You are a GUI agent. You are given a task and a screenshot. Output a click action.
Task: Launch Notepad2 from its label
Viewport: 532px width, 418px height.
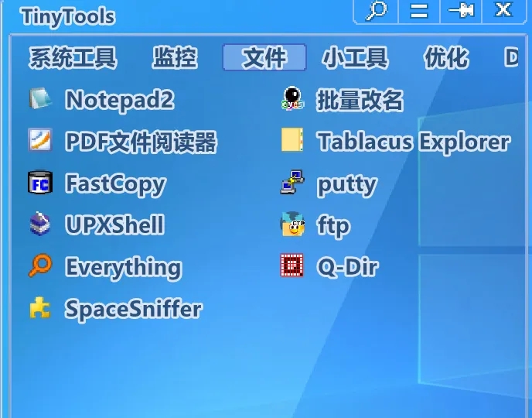pyautogui.click(x=119, y=100)
